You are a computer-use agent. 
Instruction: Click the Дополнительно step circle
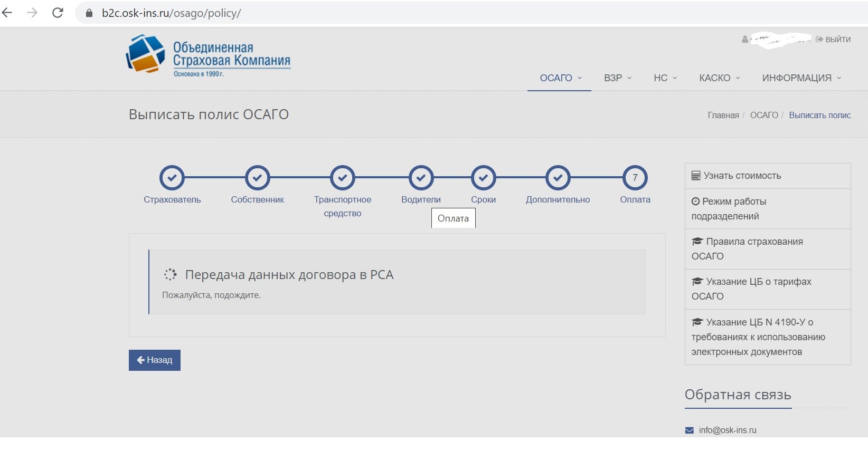(558, 178)
